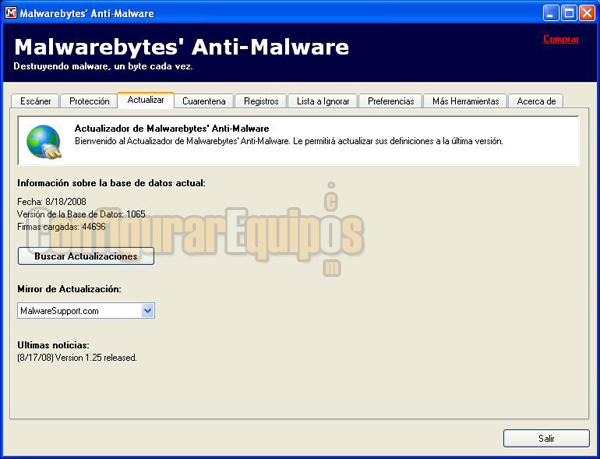
Task: Expand the update mirror dropdown arrow
Action: pyautogui.click(x=148, y=311)
